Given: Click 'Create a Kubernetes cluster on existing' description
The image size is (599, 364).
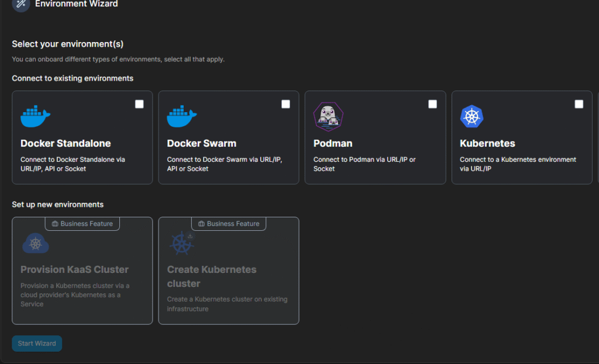Looking at the screenshot, I should coord(227,304).
